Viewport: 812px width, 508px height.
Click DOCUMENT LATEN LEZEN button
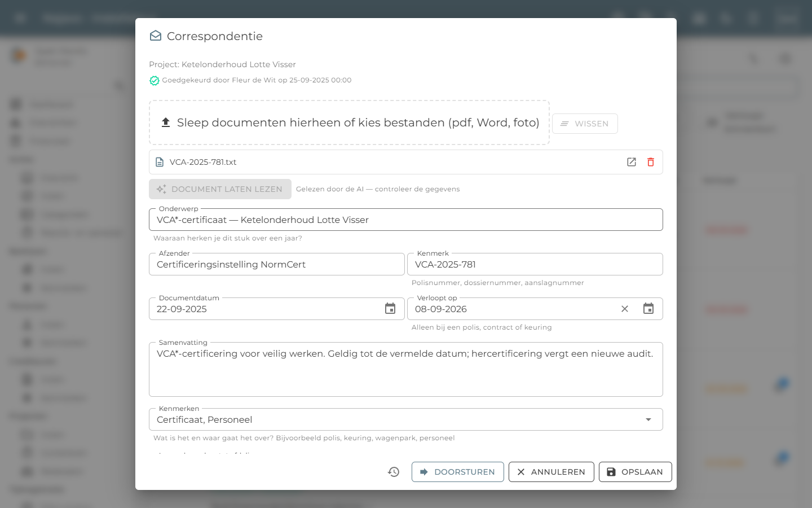pos(220,189)
